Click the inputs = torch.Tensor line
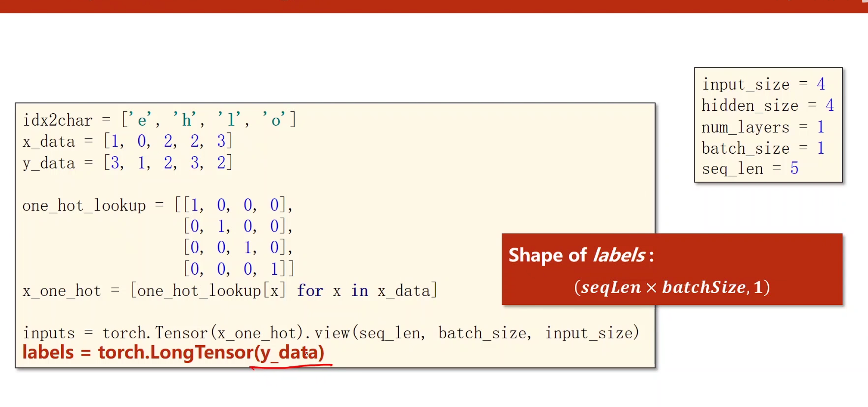 [331, 333]
